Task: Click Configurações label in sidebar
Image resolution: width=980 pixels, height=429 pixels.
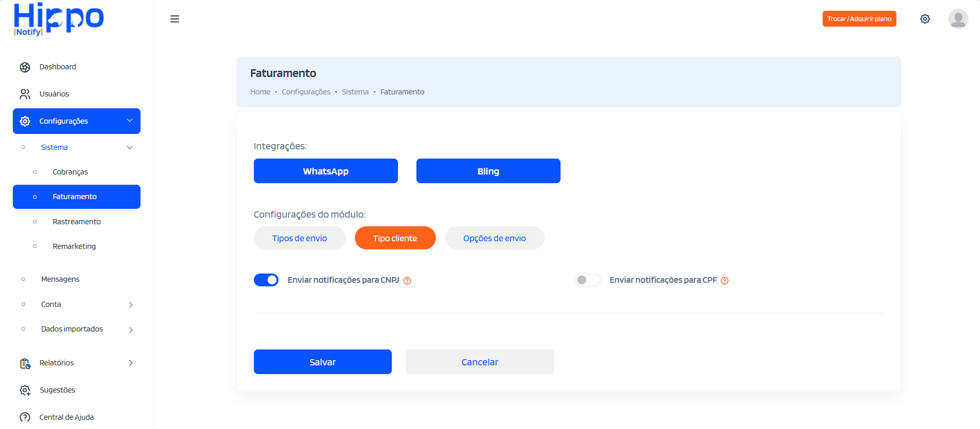Action: [64, 121]
